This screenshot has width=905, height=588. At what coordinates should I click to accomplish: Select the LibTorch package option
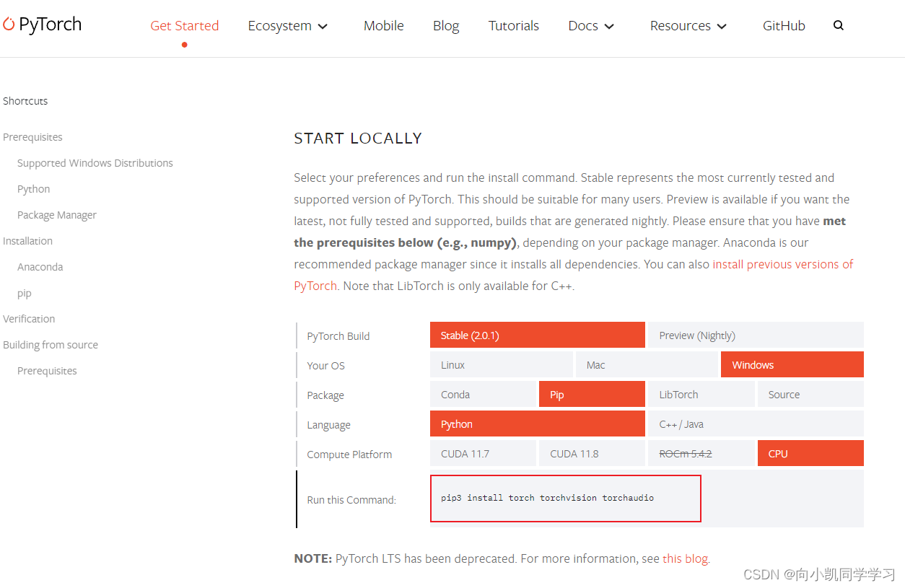(x=701, y=394)
